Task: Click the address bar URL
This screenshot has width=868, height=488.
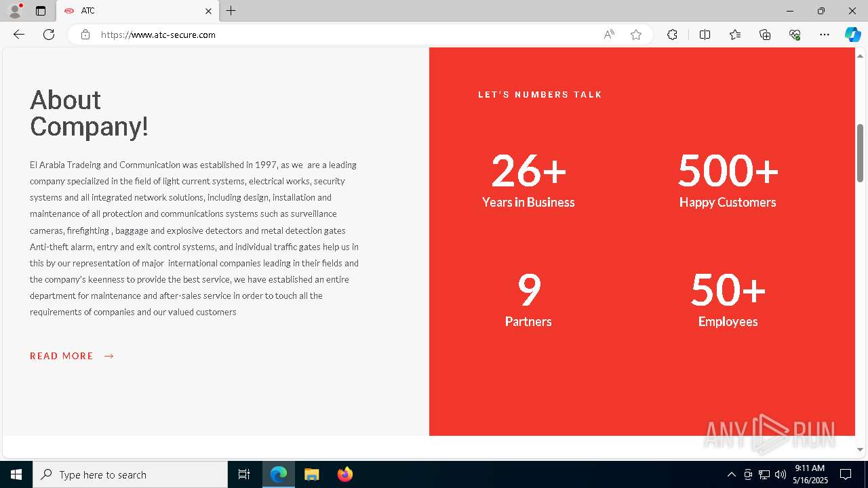Action: pyautogui.click(x=158, y=35)
